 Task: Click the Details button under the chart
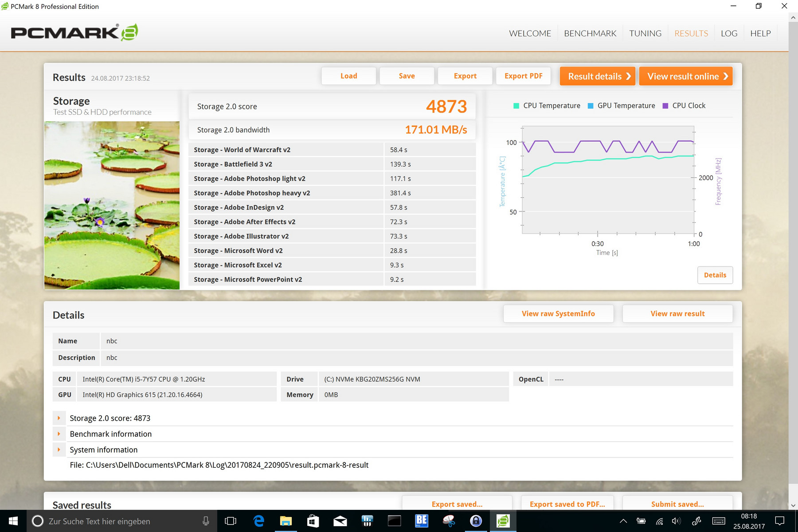point(715,275)
